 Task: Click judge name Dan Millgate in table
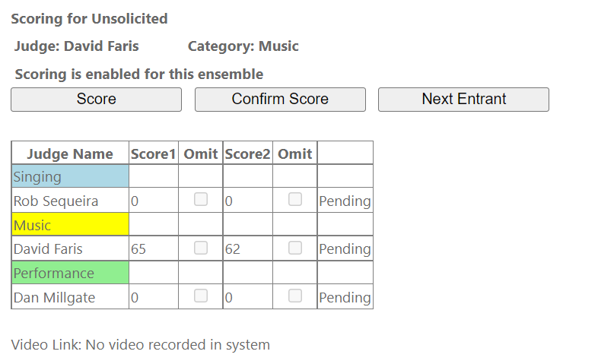click(54, 298)
